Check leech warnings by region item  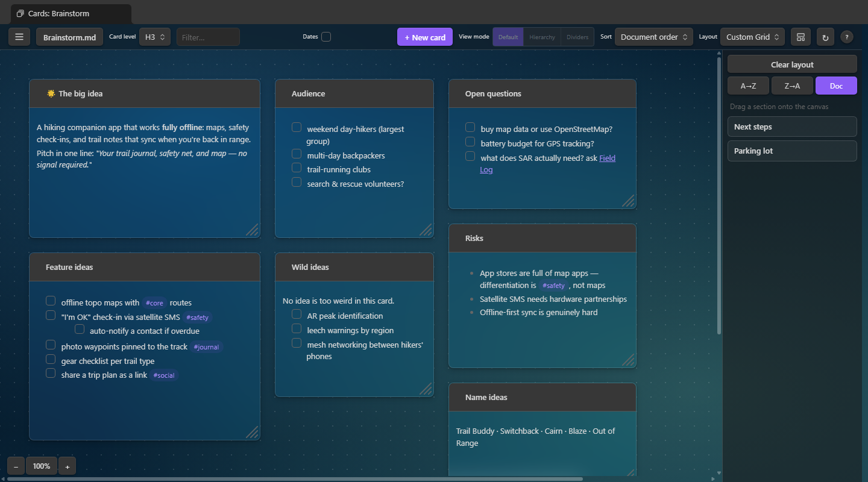(x=297, y=328)
